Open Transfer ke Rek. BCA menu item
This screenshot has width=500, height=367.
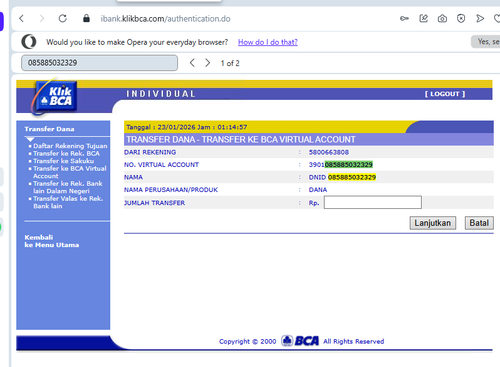66,153
